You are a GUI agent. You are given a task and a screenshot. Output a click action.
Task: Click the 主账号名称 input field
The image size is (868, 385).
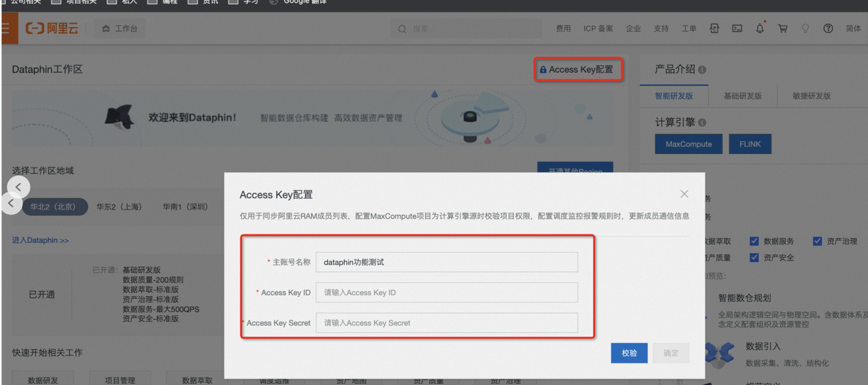pos(447,262)
